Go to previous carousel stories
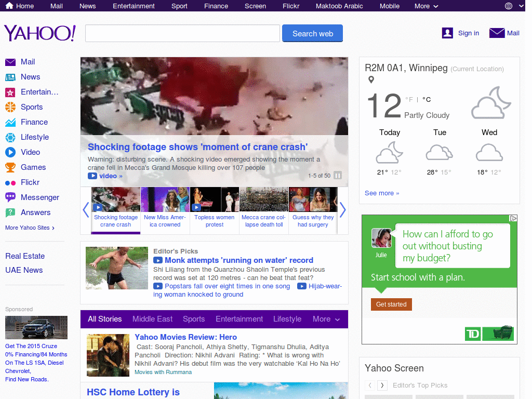 click(86, 210)
